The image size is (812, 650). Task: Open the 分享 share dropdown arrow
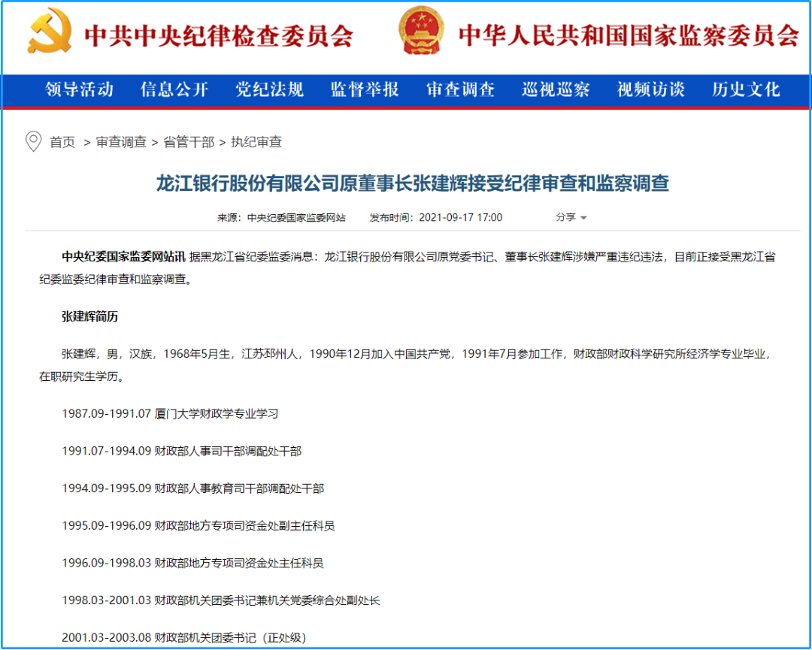[x=583, y=218]
